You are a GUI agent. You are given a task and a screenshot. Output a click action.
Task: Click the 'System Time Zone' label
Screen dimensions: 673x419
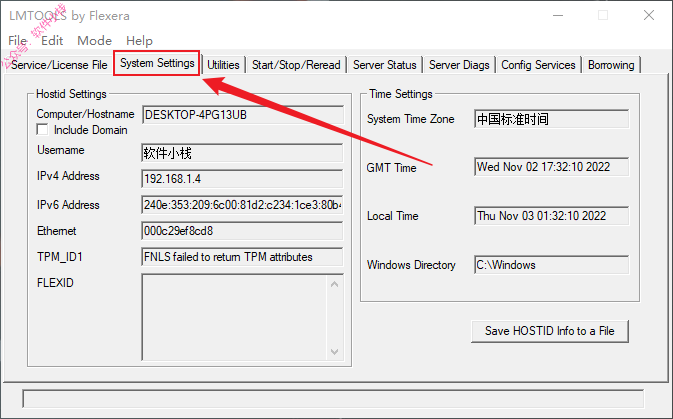point(411,119)
